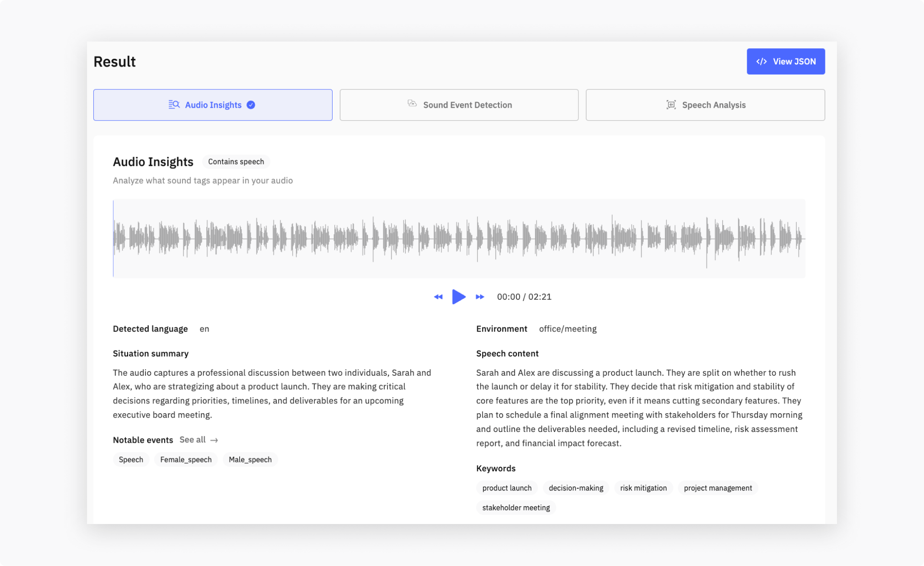The width and height of the screenshot is (924, 566).
Task: Click the stakeholder meeting keyword chip
Action: [516, 507]
